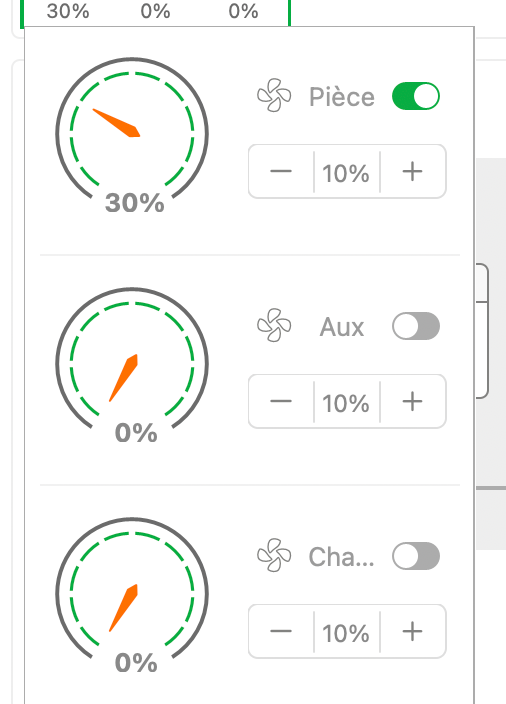
Task: Increase Cha... fan speed with plus
Action: (413, 631)
